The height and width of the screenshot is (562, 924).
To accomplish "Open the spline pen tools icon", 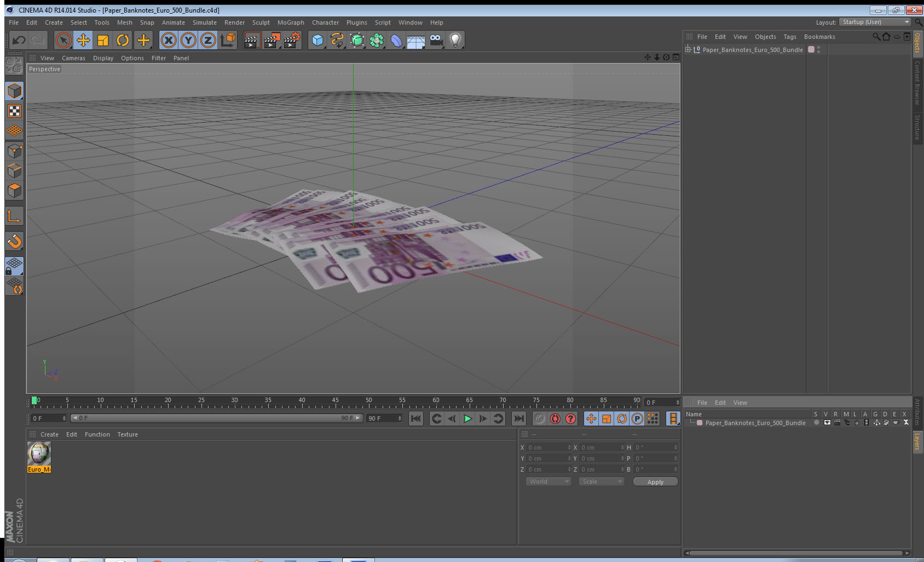I will [x=337, y=40].
